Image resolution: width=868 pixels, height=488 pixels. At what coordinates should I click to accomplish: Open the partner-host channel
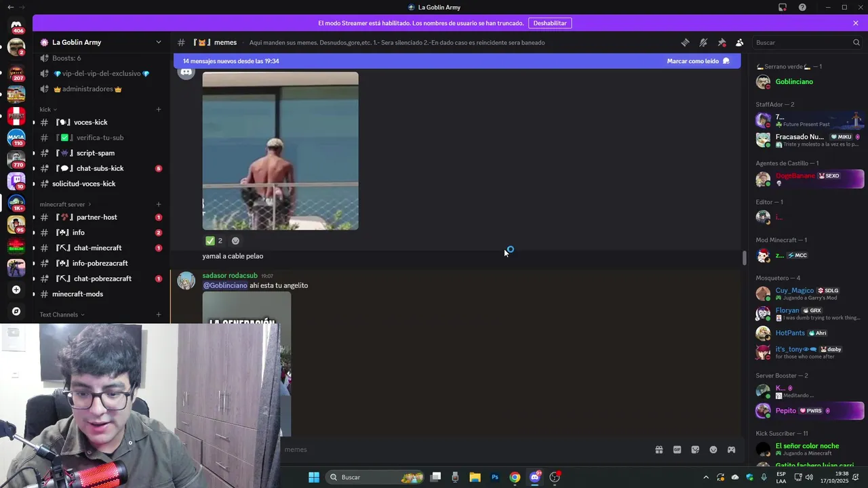[100, 217]
